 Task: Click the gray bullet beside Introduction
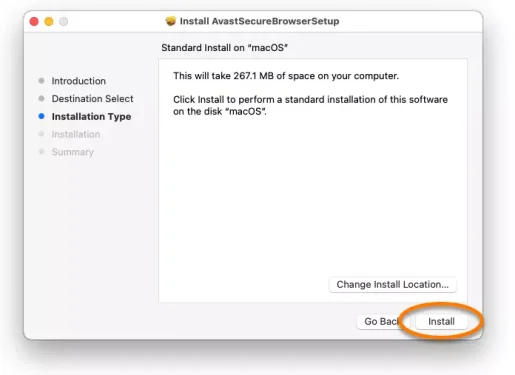[x=41, y=81]
